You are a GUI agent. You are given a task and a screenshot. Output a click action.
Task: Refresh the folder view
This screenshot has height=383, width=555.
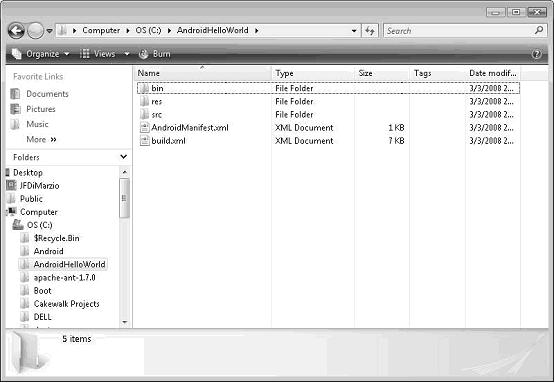[x=370, y=31]
